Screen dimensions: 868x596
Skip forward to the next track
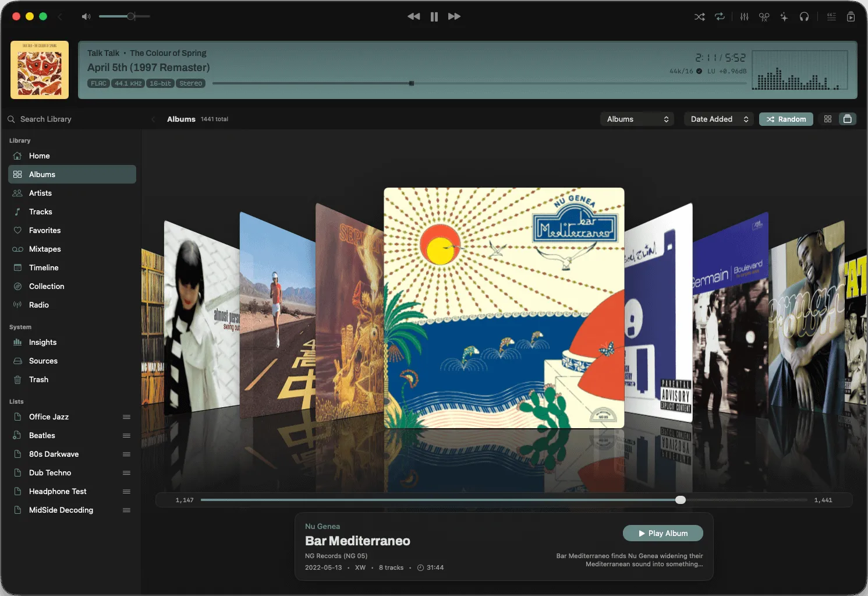(x=455, y=17)
